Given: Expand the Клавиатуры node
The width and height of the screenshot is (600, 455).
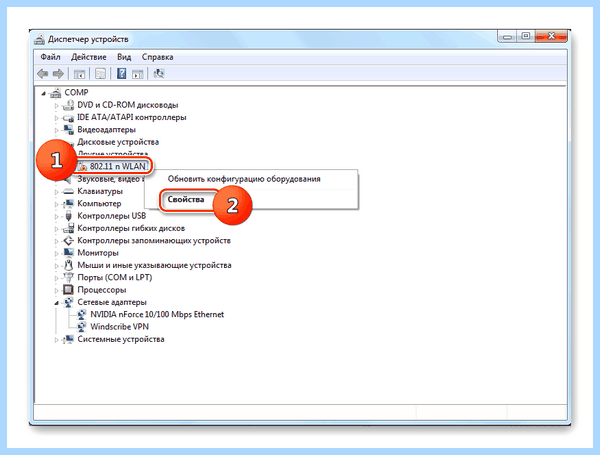Looking at the screenshot, I should tap(56, 192).
